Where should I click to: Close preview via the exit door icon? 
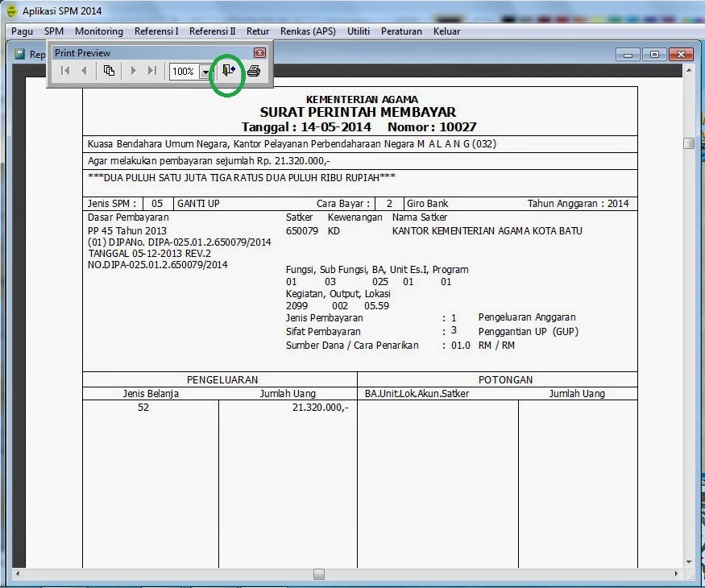[x=229, y=70]
